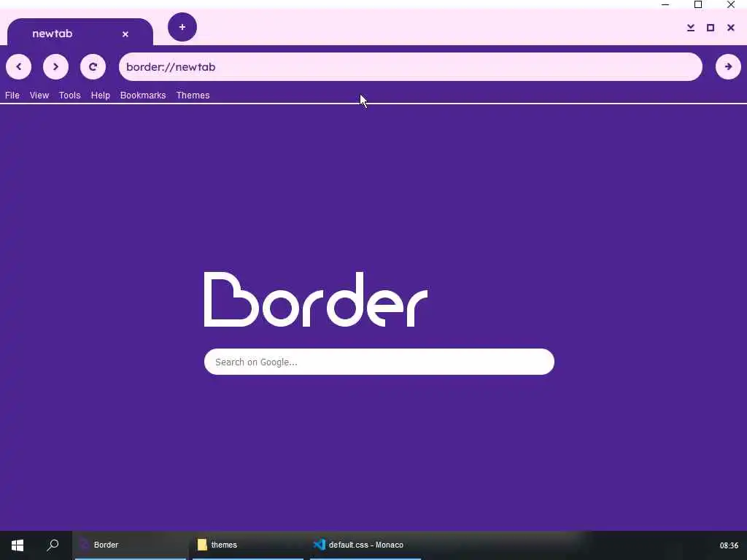This screenshot has height=560, width=747.
Task: Open the Bookmarks menu
Action: 143,96
